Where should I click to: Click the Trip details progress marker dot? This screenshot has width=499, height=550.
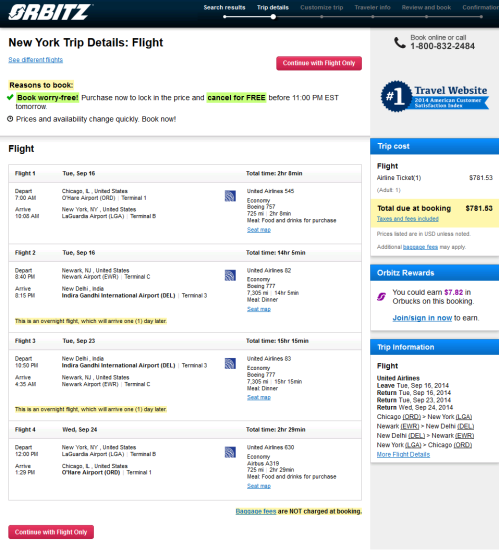pos(273,16)
